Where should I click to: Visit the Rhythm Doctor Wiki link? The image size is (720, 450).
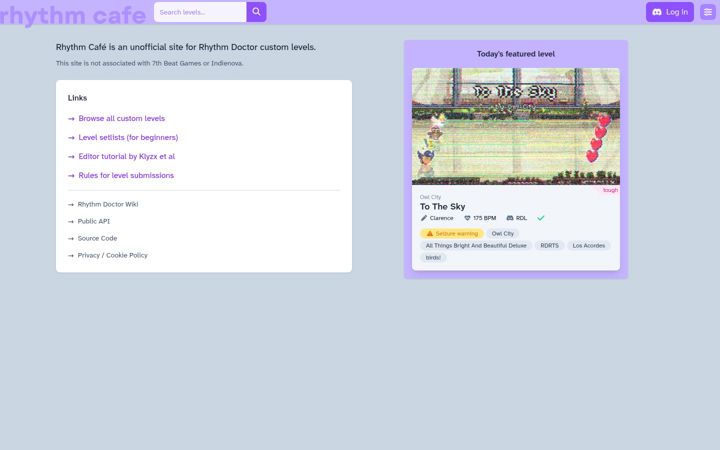(108, 204)
